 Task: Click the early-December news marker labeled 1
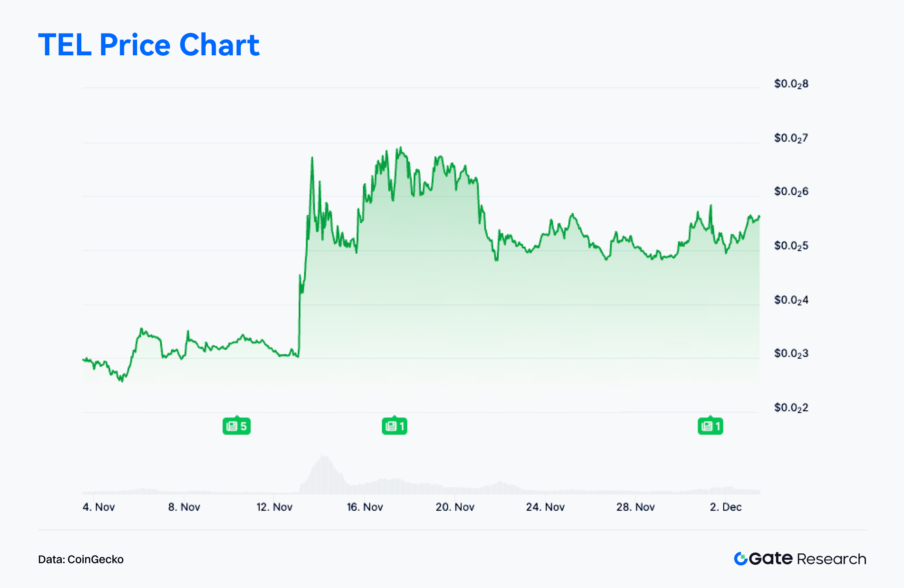coord(710,426)
